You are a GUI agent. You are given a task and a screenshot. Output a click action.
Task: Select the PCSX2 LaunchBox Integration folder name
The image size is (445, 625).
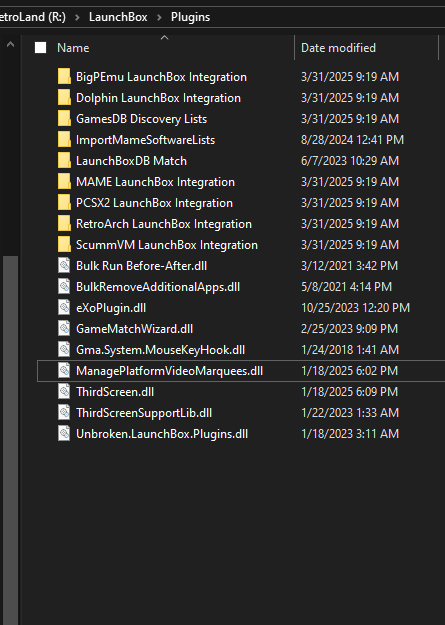(x=154, y=202)
